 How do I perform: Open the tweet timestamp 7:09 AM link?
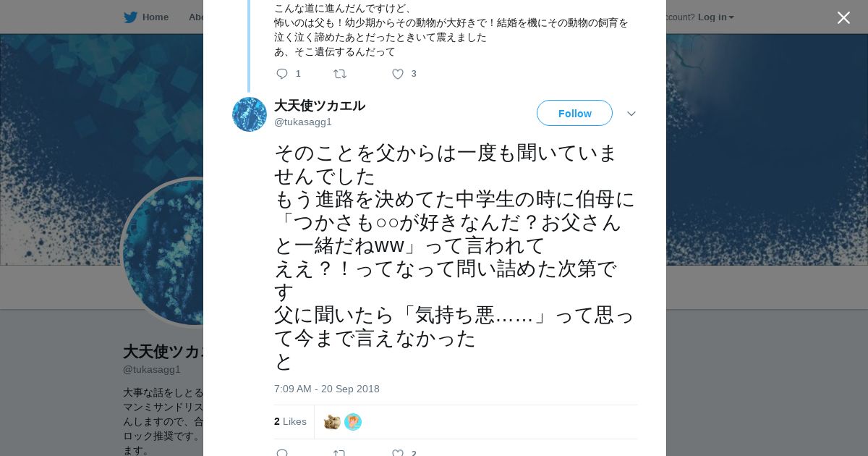pyautogui.click(x=327, y=389)
